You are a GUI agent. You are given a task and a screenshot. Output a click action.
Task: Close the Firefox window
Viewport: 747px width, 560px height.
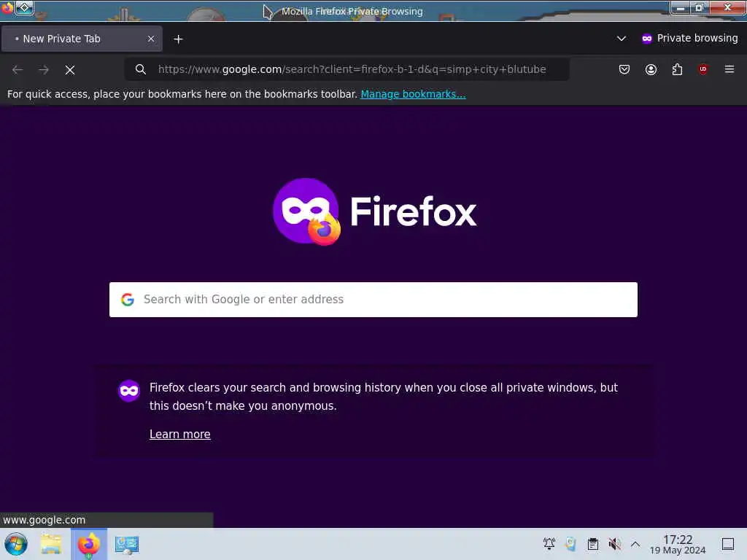coord(727,7)
